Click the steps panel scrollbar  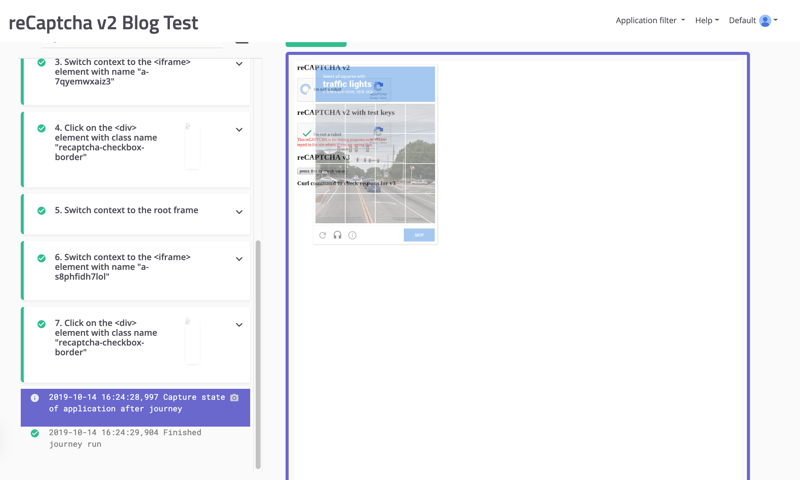click(x=258, y=350)
